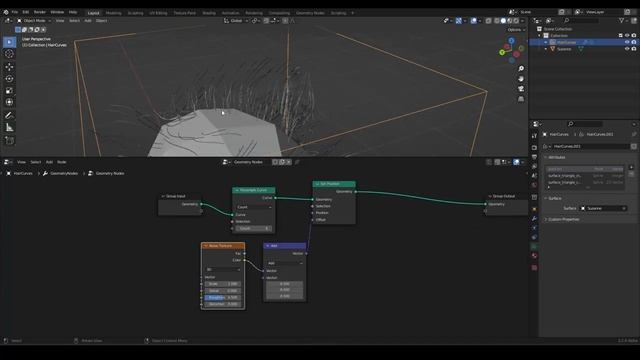Select the Scale tool in viewport toolbar
This screenshot has width=640, height=360.
coord(9,90)
